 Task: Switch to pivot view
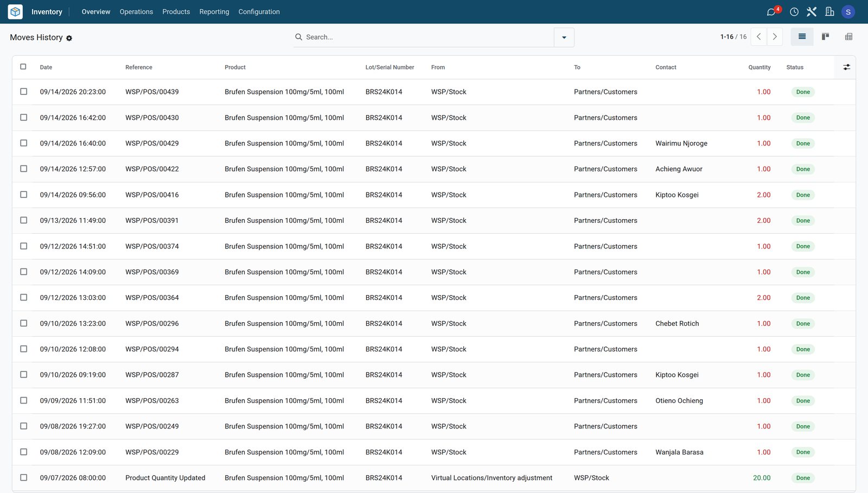(848, 36)
